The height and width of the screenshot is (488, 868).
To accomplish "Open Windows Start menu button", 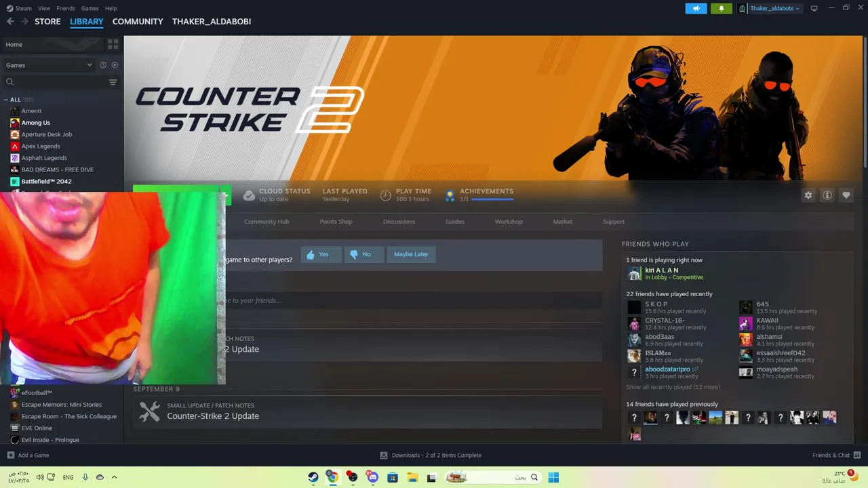I will pyautogui.click(x=553, y=477).
